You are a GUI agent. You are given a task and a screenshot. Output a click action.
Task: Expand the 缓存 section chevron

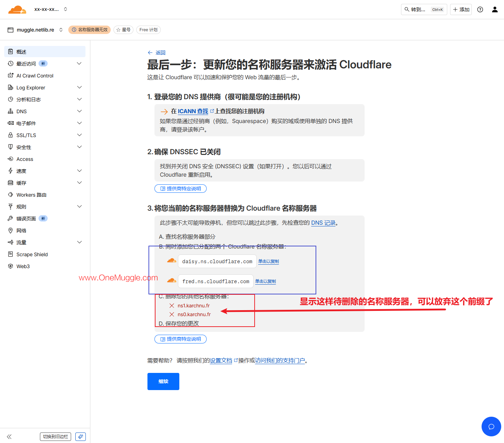click(79, 183)
